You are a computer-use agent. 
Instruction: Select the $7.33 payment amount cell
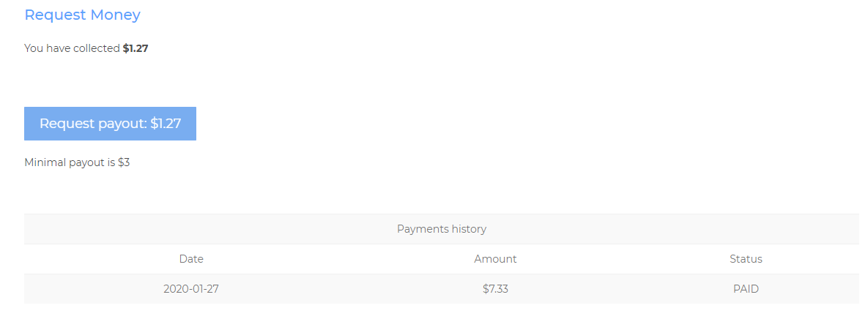pos(495,289)
